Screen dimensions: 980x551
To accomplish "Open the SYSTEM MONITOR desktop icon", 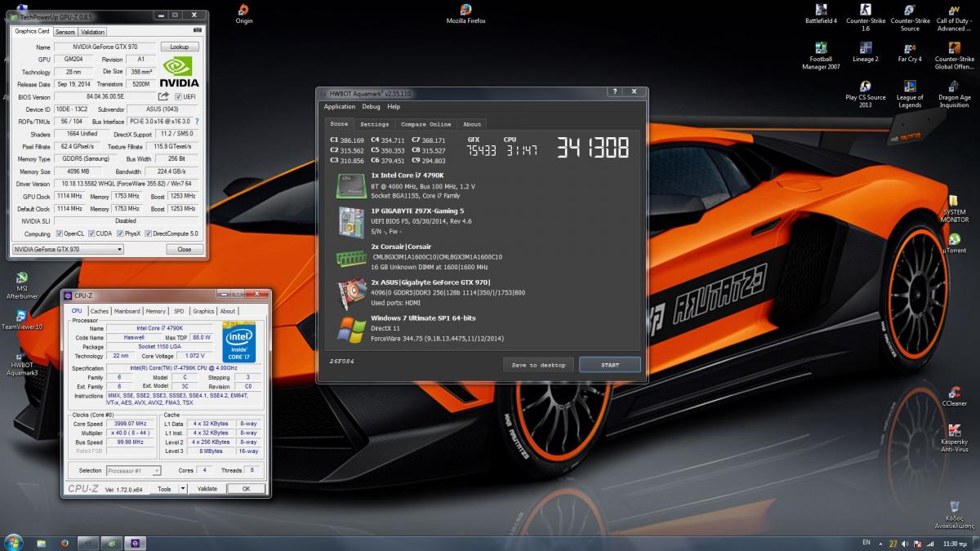I will pyautogui.click(x=954, y=208).
